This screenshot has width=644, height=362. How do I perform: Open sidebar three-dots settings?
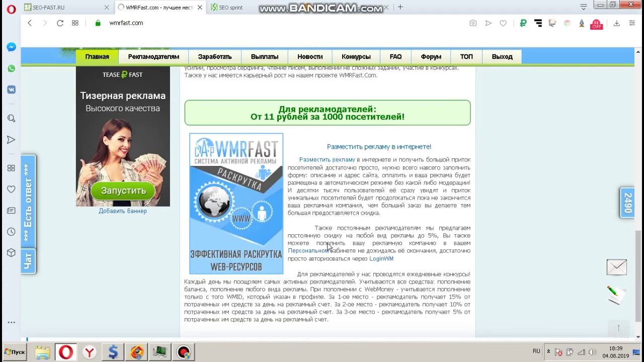coord(11,322)
